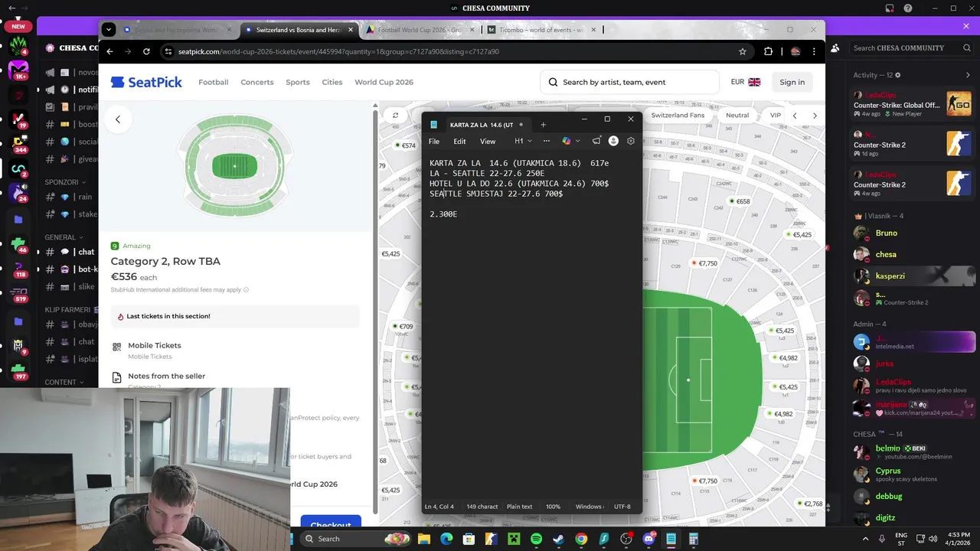Collapse CONTENT channel category

click(64, 382)
